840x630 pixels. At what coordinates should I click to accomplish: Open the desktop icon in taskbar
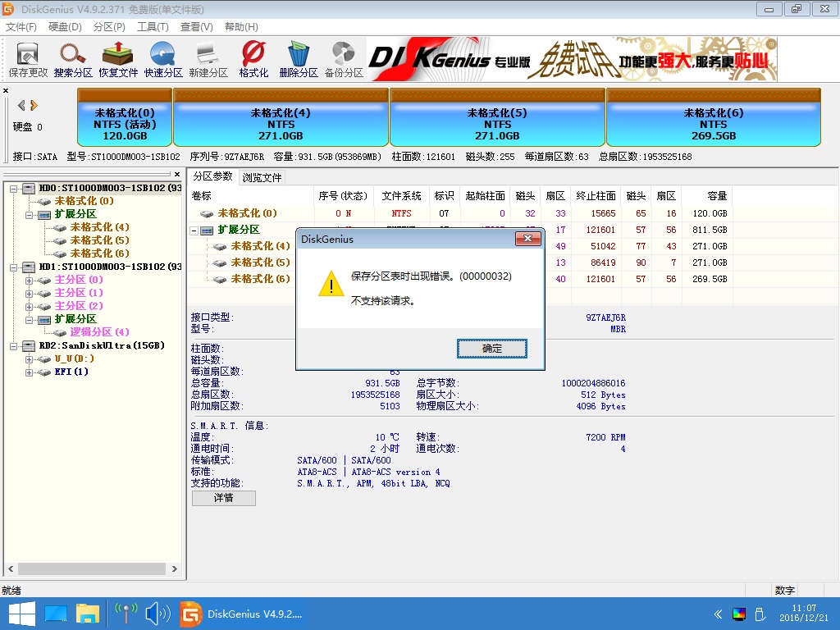tap(56, 614)
